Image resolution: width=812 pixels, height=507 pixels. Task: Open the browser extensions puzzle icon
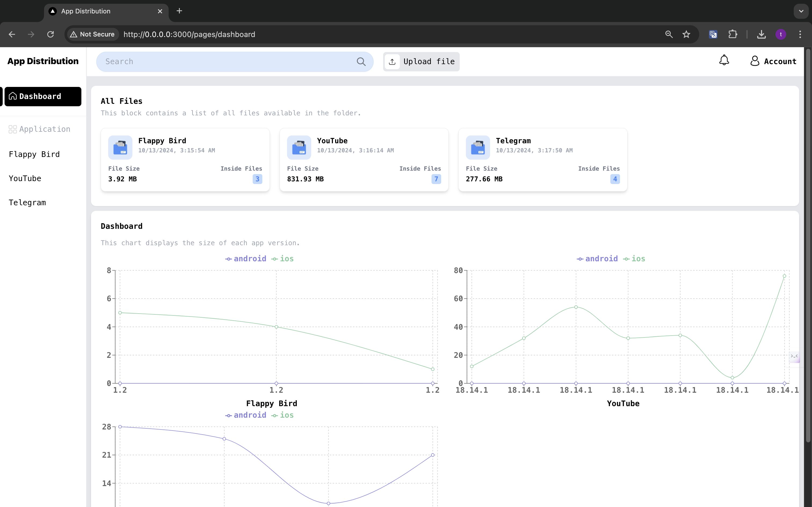coord(733,34)
